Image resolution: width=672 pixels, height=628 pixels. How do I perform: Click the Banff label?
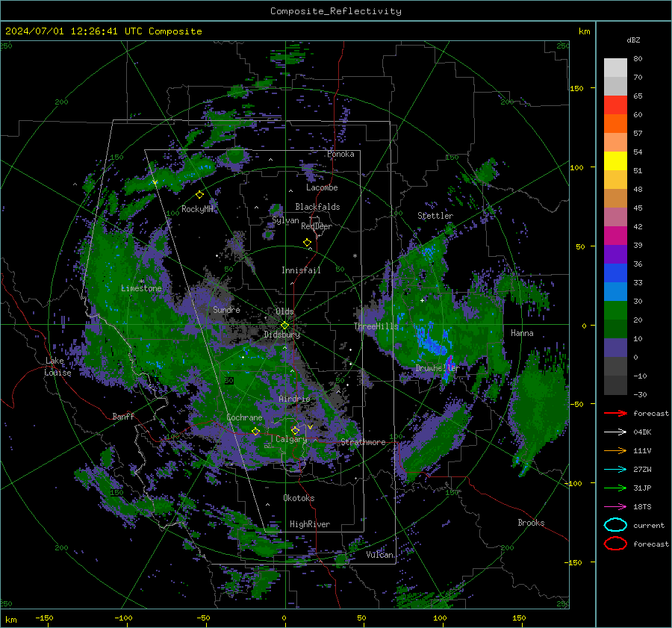pyautogui.click(x=123, y=416)
